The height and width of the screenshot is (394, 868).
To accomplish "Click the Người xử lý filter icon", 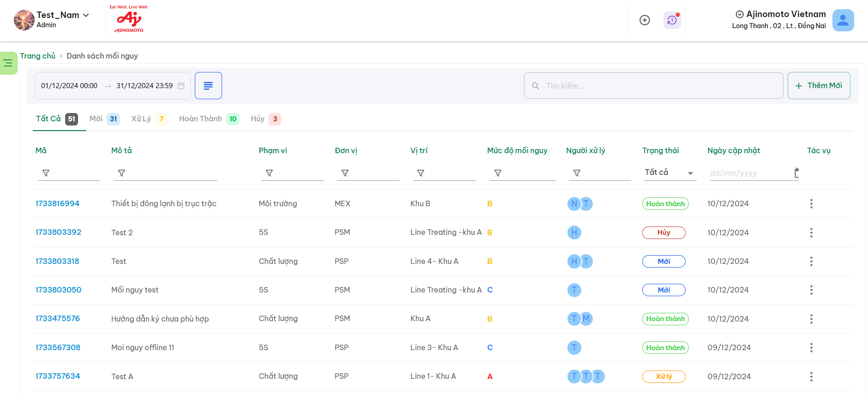I will 577,173.
